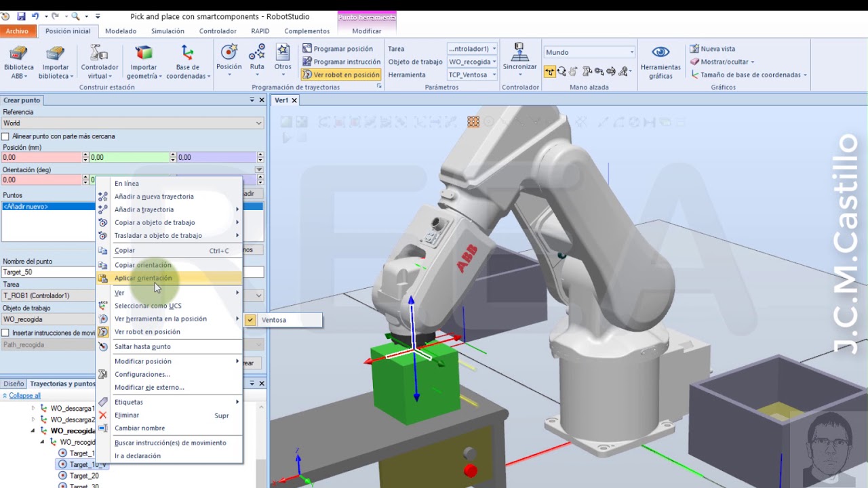Open the TCP_Ventosa tool dropdown
The width and height of the screenshot is (868, 488).
point(473,75)
